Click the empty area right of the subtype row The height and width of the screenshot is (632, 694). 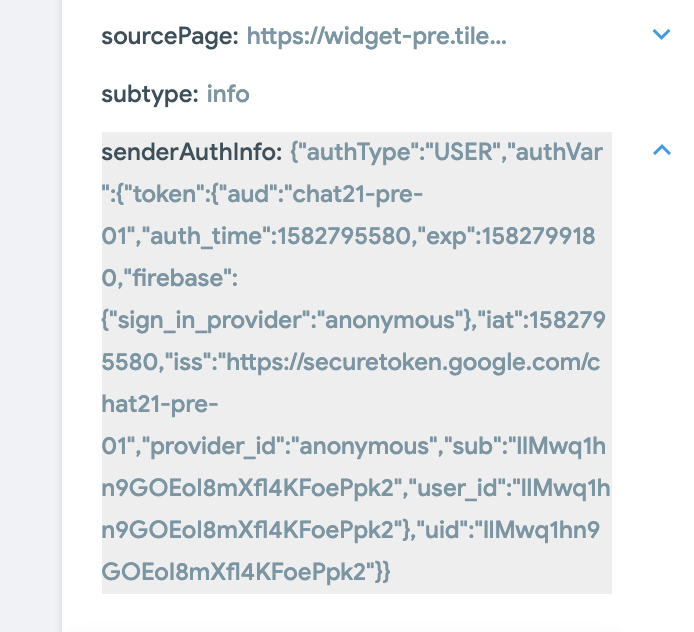pos(443,94)
